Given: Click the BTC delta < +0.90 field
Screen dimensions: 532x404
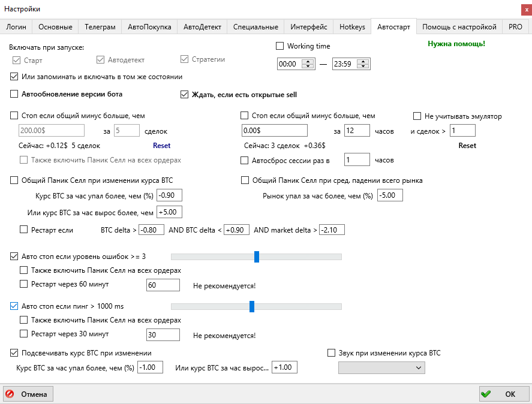Looking at the screenshot, I should coord(236,230).
